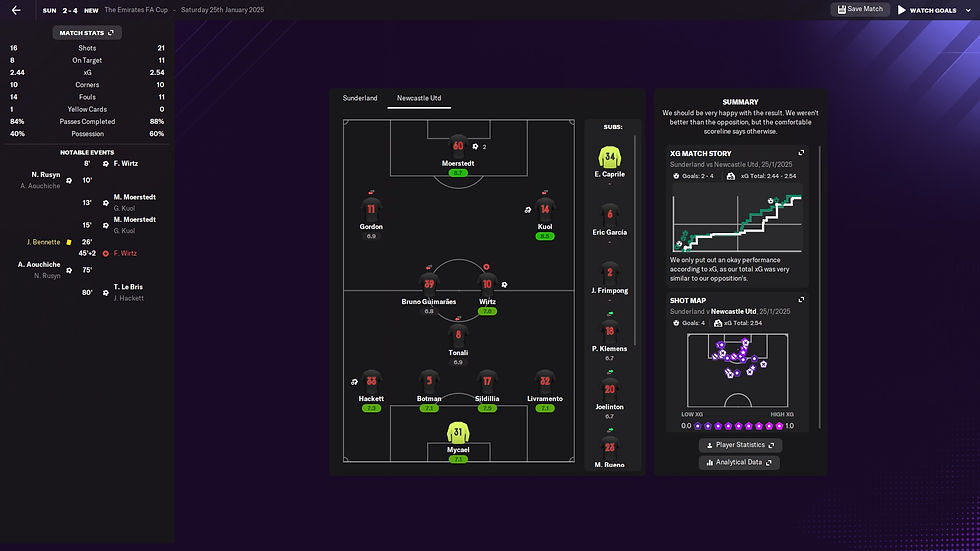The height and width of the screenshot is (551, 980).
Task: Open Player Statistics
Action: pyautogui.click(x=740, y=445)
